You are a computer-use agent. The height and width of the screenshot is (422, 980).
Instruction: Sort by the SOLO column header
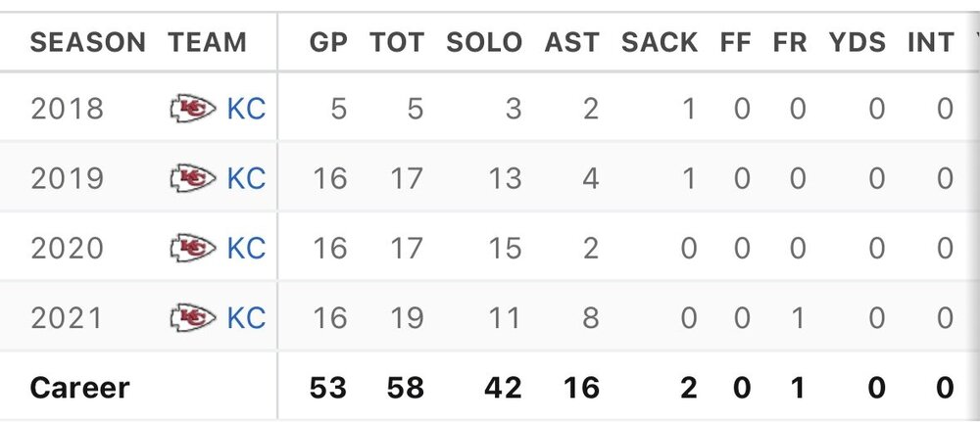click(x=484, y=43)
